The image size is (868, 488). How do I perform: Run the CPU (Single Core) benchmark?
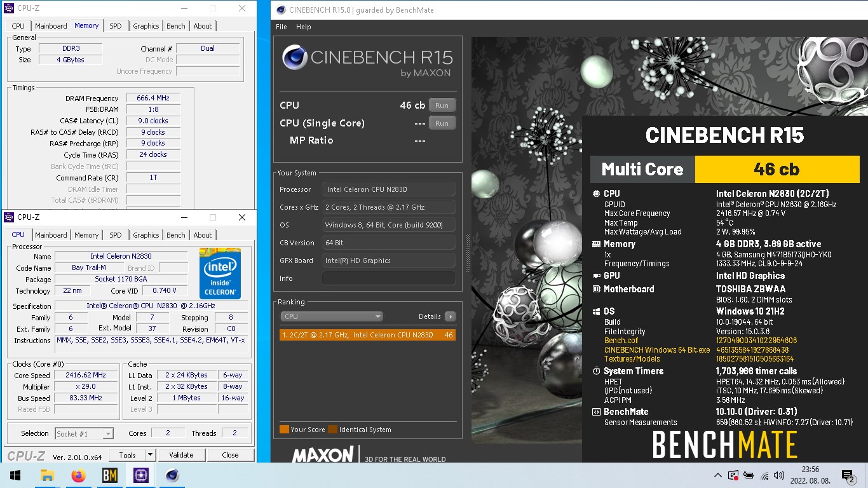point(442,123)
